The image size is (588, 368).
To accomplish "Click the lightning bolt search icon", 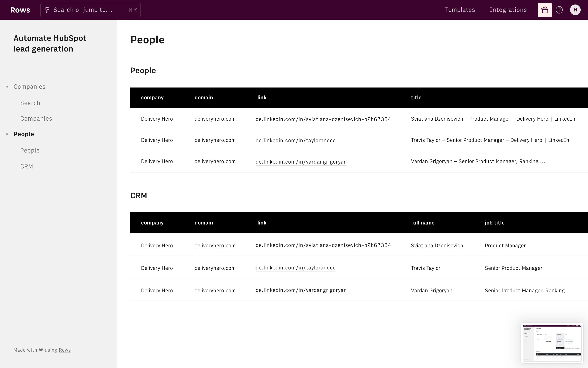I will tap(47, 10).
